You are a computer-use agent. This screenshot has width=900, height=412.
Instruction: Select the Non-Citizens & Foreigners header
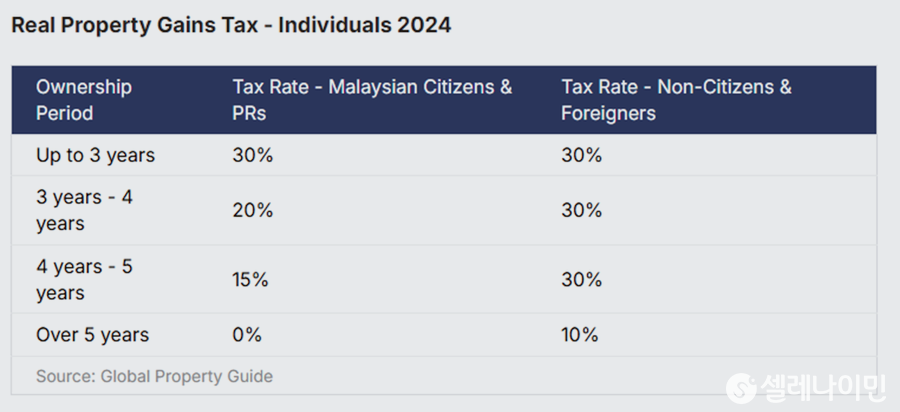(x=676, y=100)
